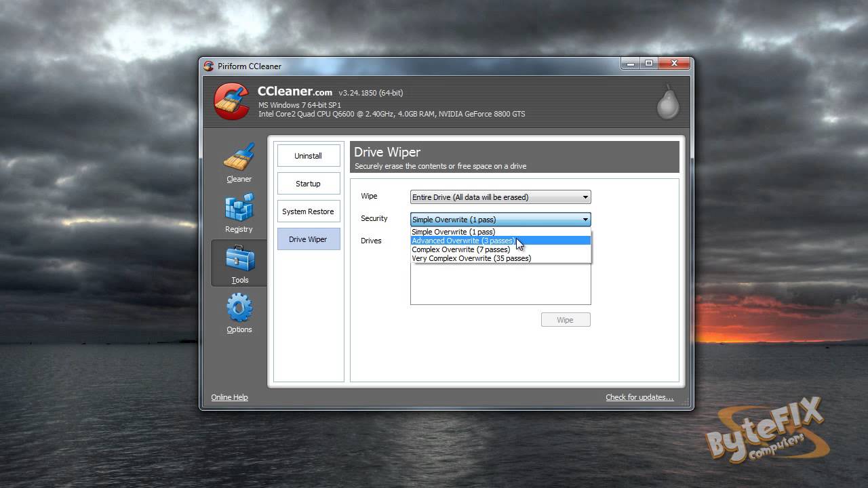Viewport: 868px width, 488px height.
Task: Select the Drive Wiper tab
Action: coord(309,239)
